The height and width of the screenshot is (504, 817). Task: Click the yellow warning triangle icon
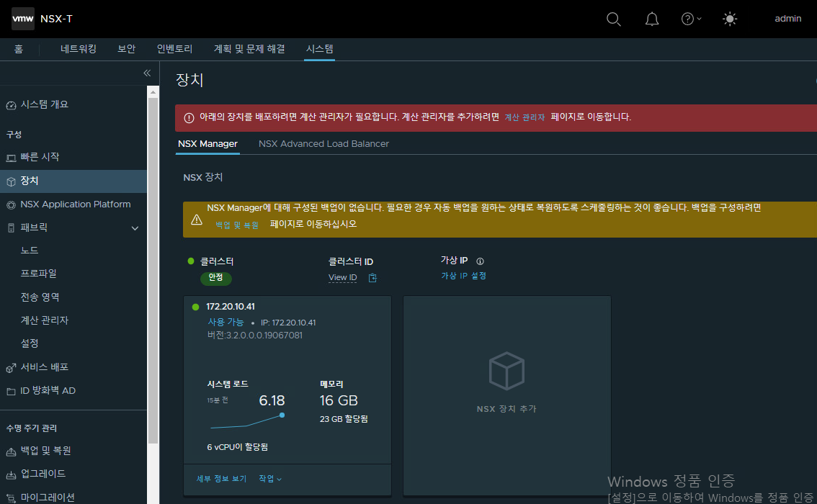point(197,220)
